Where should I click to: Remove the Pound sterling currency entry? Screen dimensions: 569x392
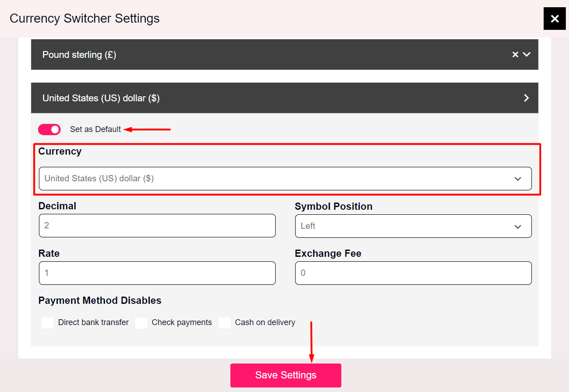(515, 54)
